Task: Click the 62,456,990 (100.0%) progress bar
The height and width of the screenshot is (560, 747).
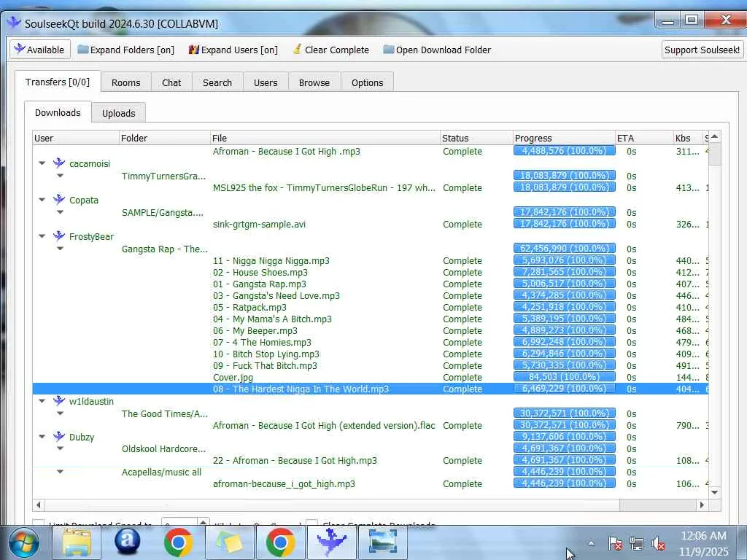Action: pos(564,248)
